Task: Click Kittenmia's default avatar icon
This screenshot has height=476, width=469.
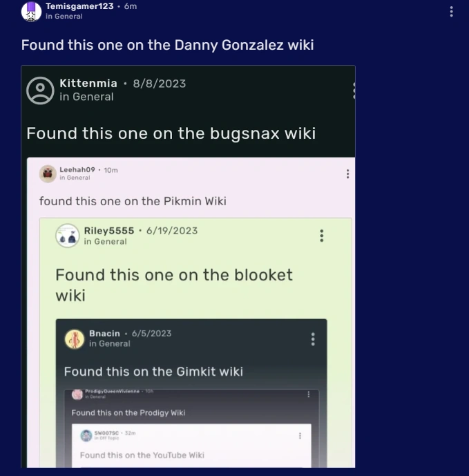Action: tap(40, 91)
